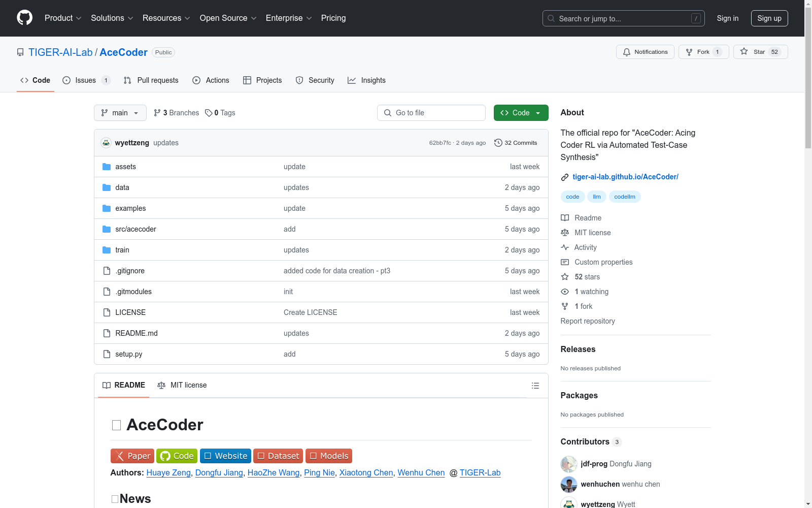Image resolution: width=812 pixels, height=508 pixels.
Task: Click the Search or jump to field
Action: point(623,18)
